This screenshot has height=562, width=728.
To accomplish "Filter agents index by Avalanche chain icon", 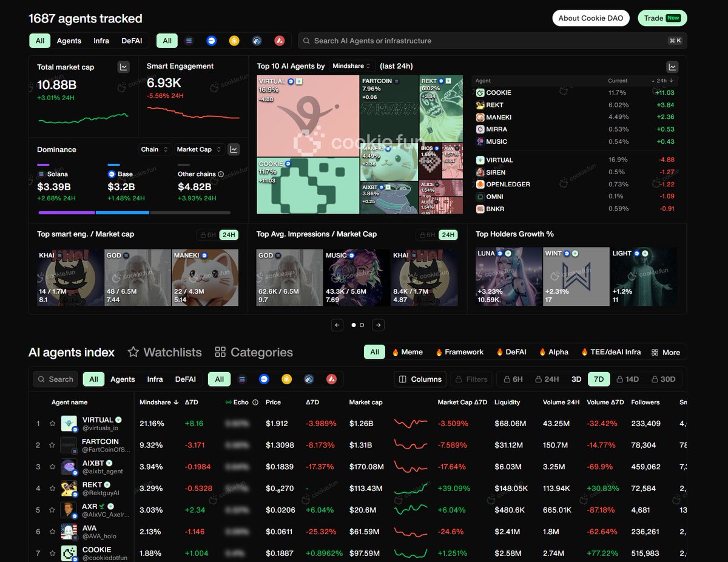I will coord(331,379).
